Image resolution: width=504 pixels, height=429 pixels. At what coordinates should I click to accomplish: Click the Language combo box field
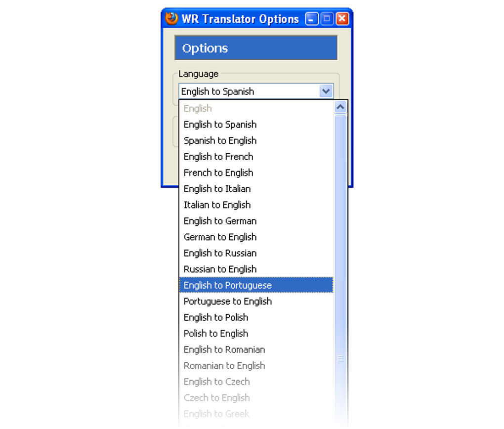tap(249, 91)
